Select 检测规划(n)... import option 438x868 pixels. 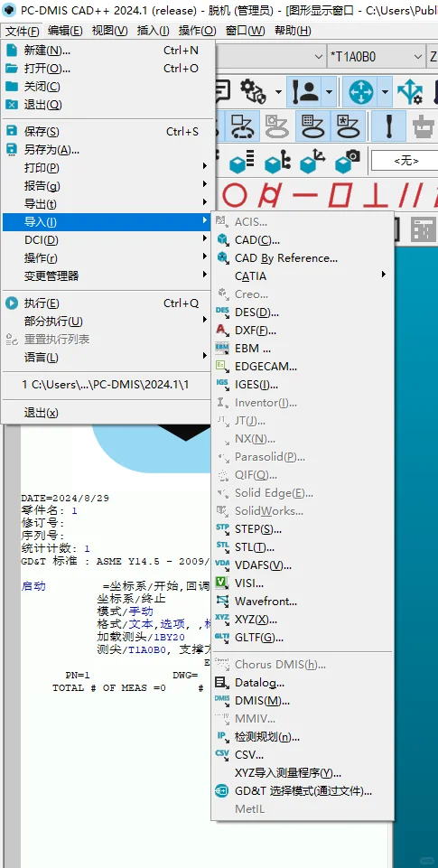click(x=303, y=737)
